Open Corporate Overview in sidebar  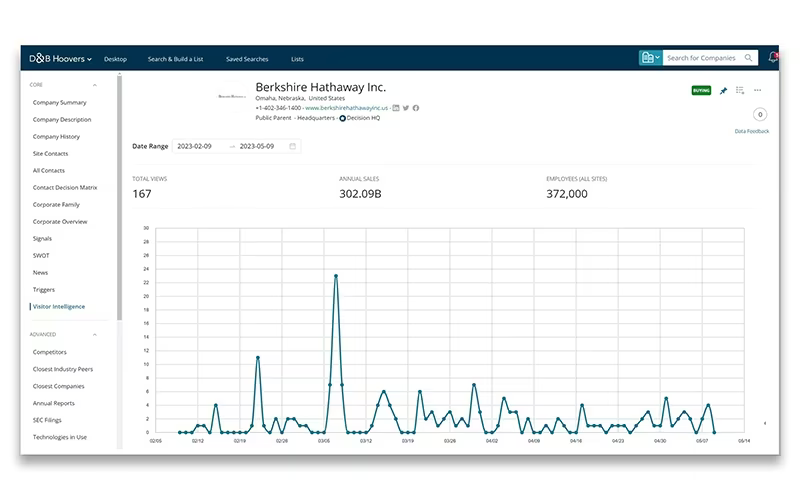pyautogui.click(x=60, y=221)
